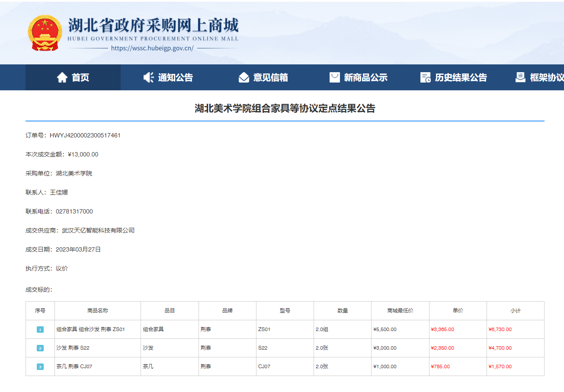Image resolution: width=564 pixels, height=392 pixels.
Task: Click product name 组合家具 组合沙发 荆泰 ZS01
Action: pyautogui.click(x=91, y=329)
